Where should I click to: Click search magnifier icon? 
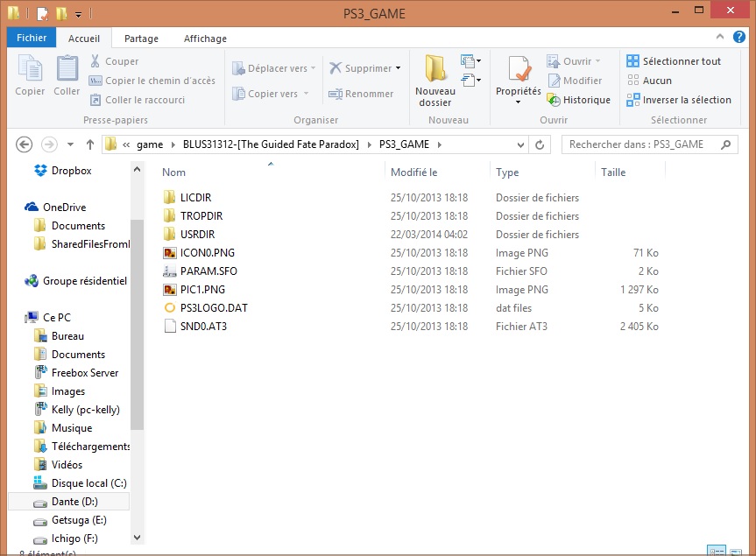[x=725, y=144]
